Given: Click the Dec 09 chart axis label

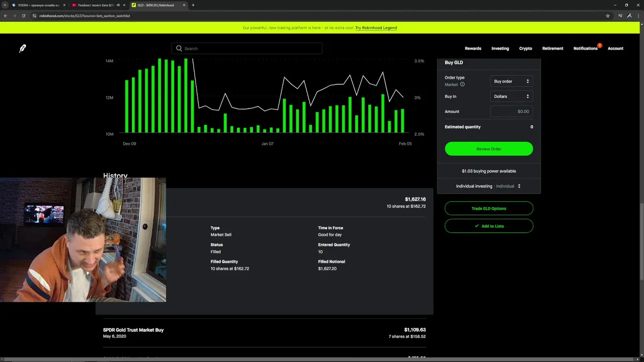Looking at the screenshot, I should tap(129, 144).
